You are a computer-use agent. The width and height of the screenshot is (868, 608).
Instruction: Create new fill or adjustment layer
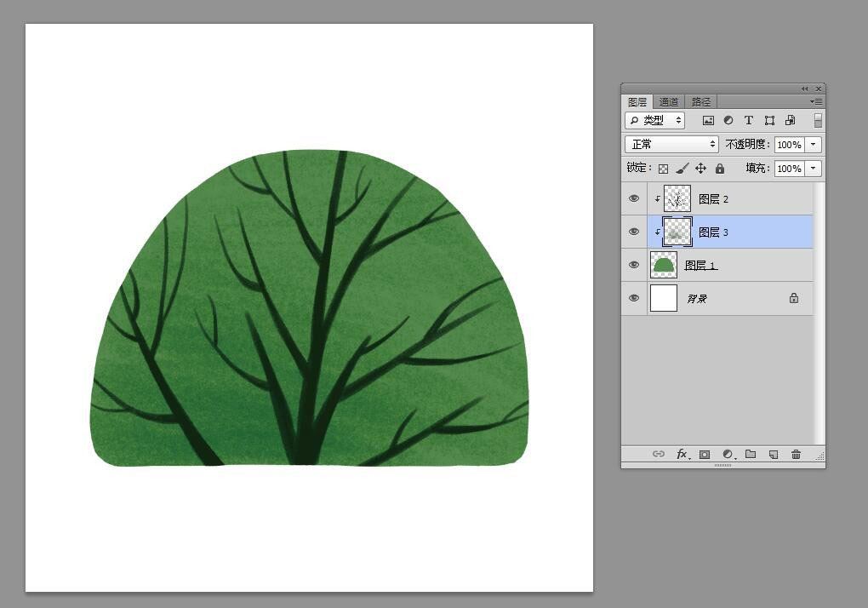(728, 455)
